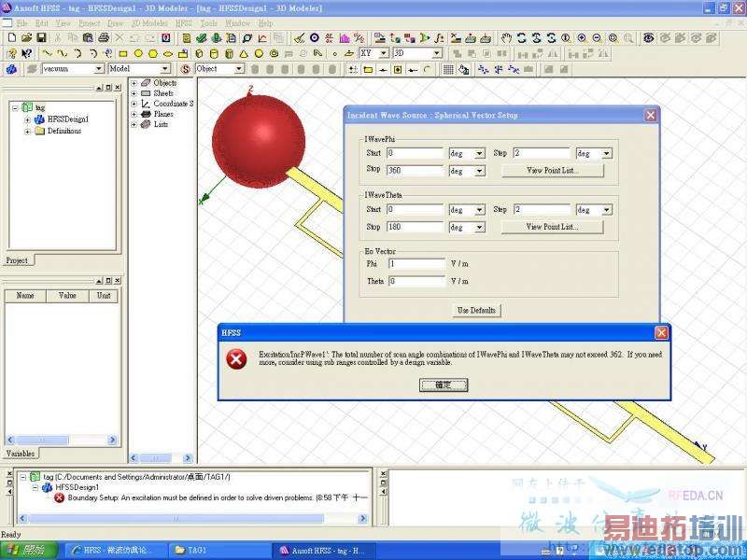Click View Point List for IWavePhi
The width and height of the screenshot is (747, 560).
point(553,170)
